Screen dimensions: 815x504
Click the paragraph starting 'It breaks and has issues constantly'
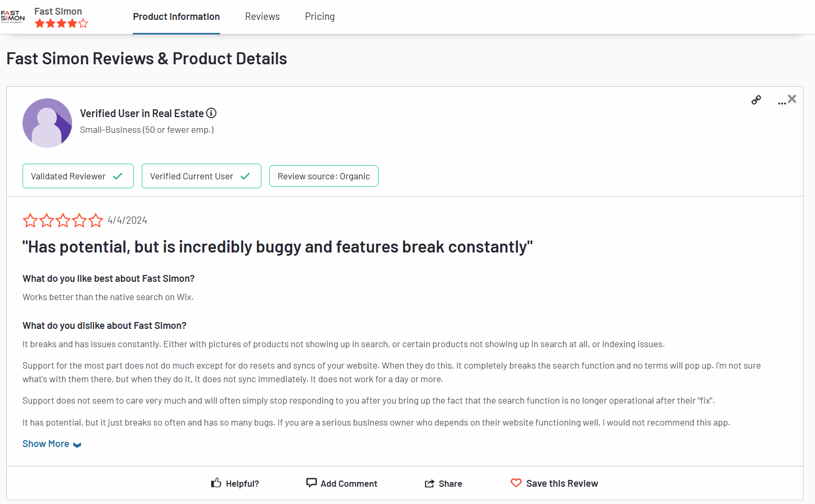click(343, 344)
